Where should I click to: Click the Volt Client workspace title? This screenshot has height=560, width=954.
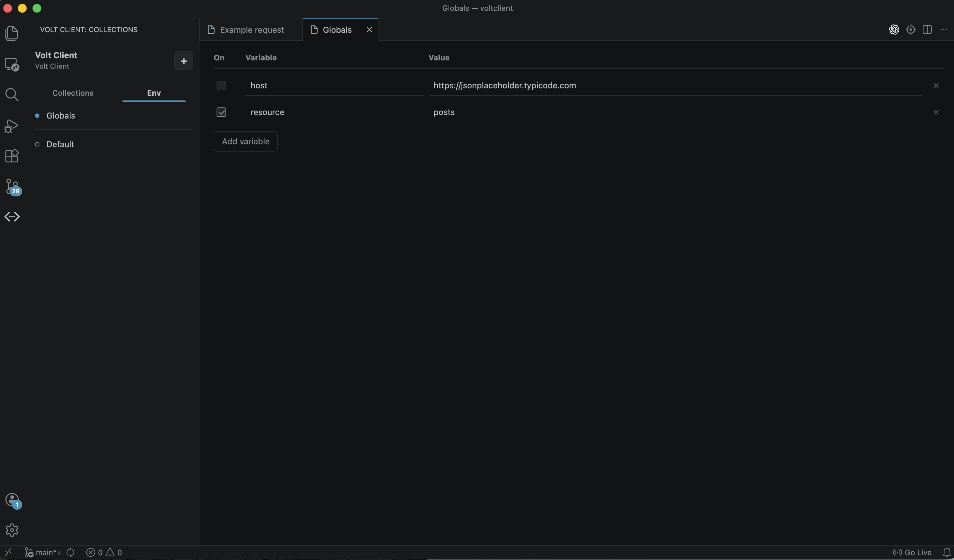[x=56, y=55]
